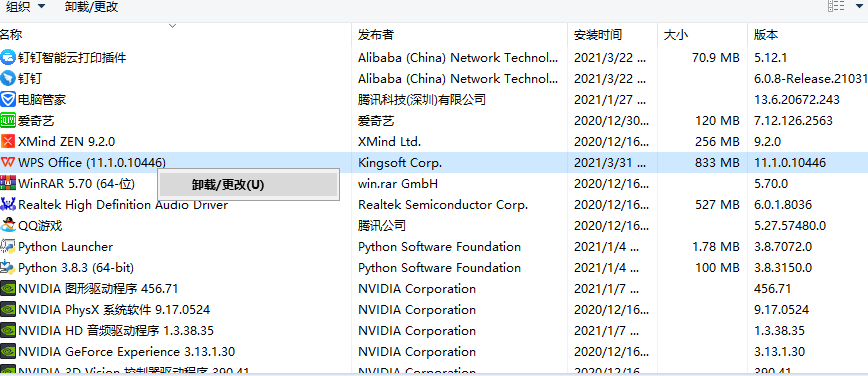Open the view options dropdown arrow
This screenshot has width=868, height=376.
[x=859, y=7]
